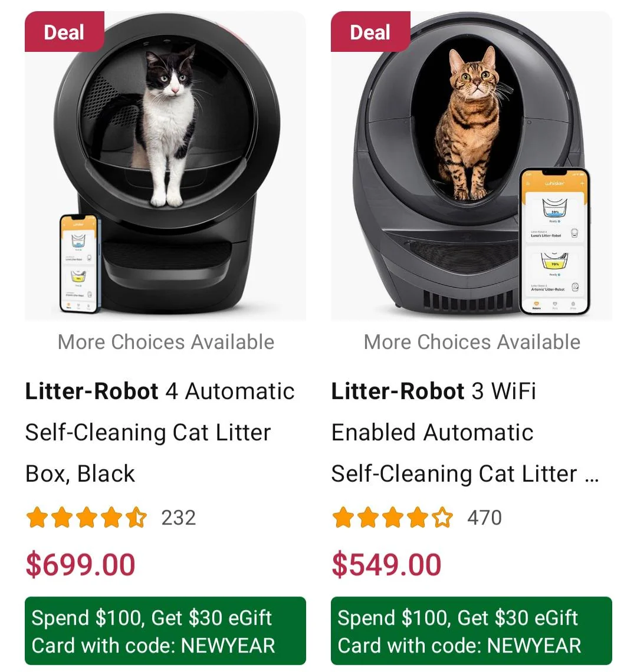The height and width of the screenshot is (672, 637).
Task: Open More Choices Available for Litter-Robot 3
Action: (x=472, y=342)
